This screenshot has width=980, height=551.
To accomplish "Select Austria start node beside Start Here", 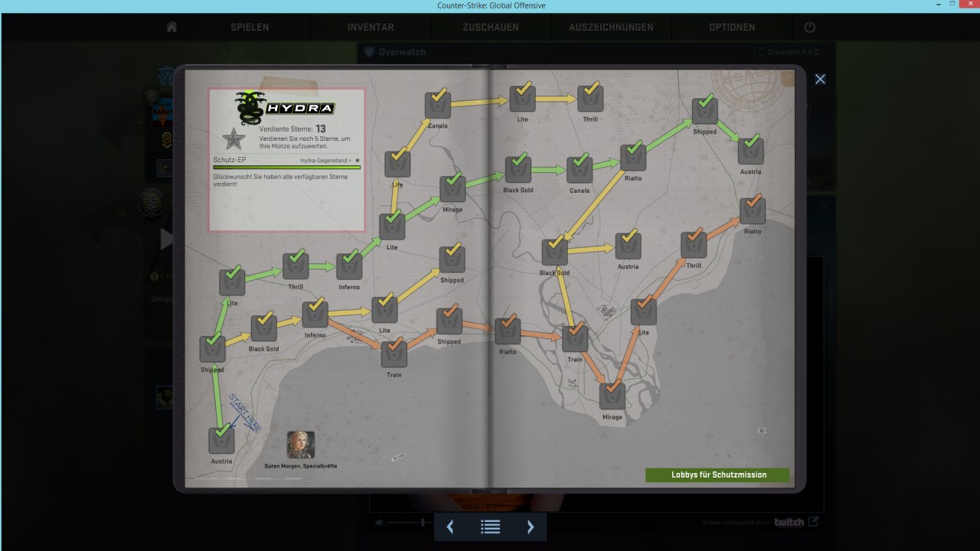I will tap(221, 440).
